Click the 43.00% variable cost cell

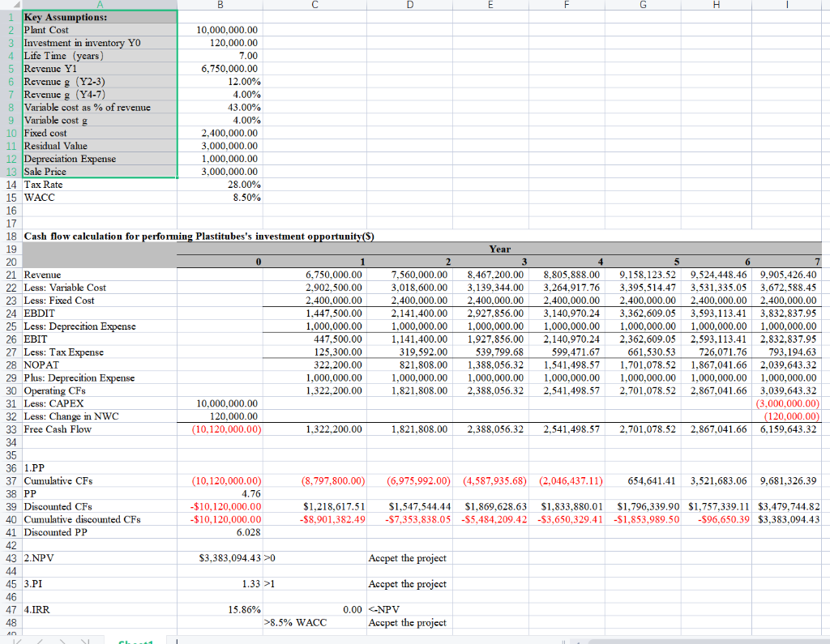tap(220, 108)
